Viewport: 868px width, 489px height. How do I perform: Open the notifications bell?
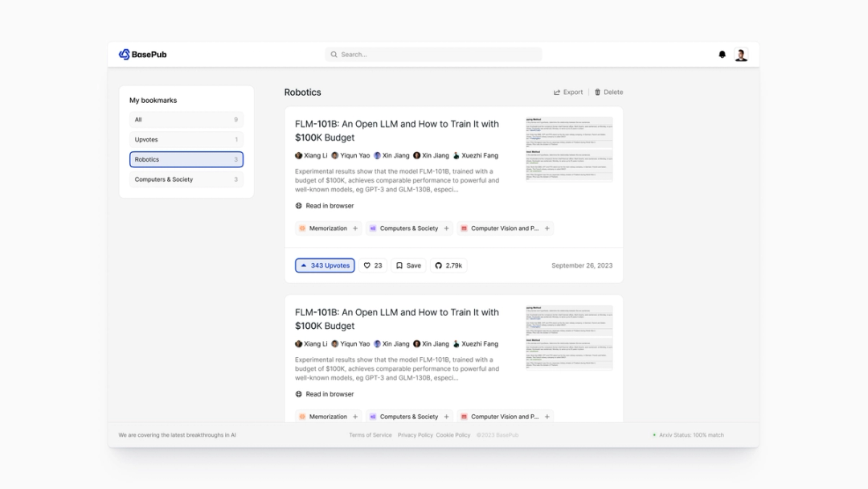pyautogui.click(x=722, y=54)
